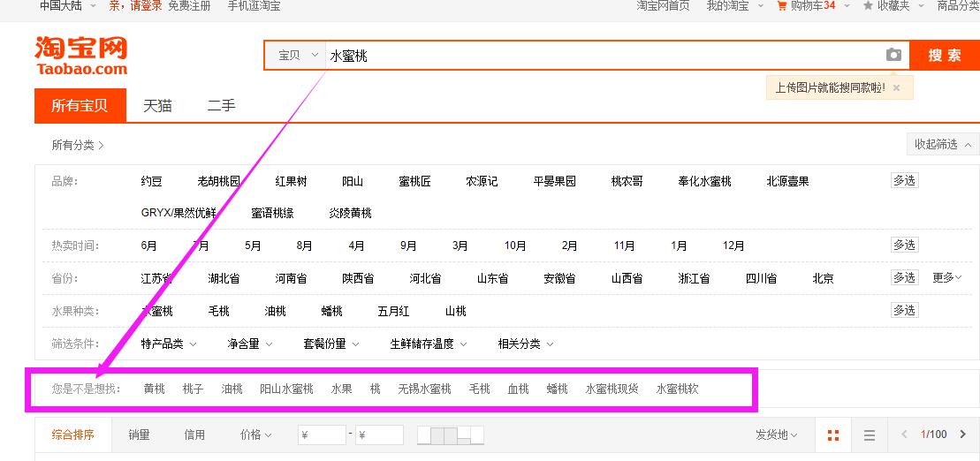Open the 特产品类 filter dropdown
The height and width of the screenshot is (461, 980).
[x=169, y=344]
